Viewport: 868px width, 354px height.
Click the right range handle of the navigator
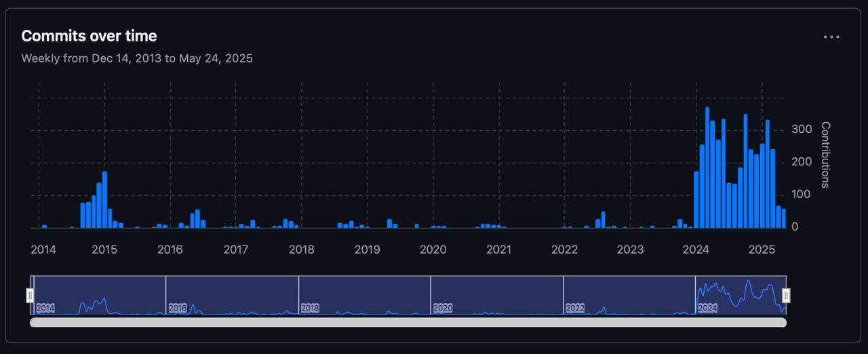coord(786,296)
